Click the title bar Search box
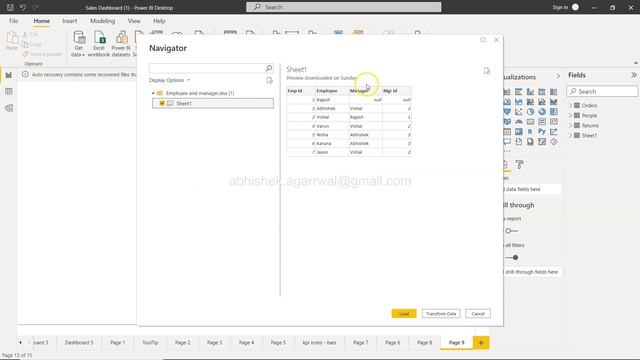640x360 pixels. pos(344,7)
